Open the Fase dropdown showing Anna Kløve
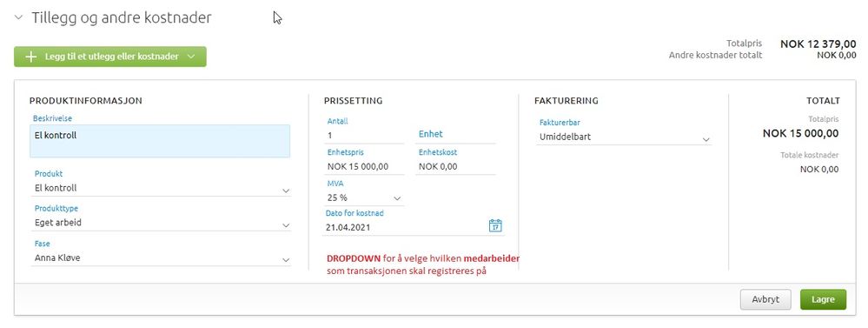 tap(161, 258)
